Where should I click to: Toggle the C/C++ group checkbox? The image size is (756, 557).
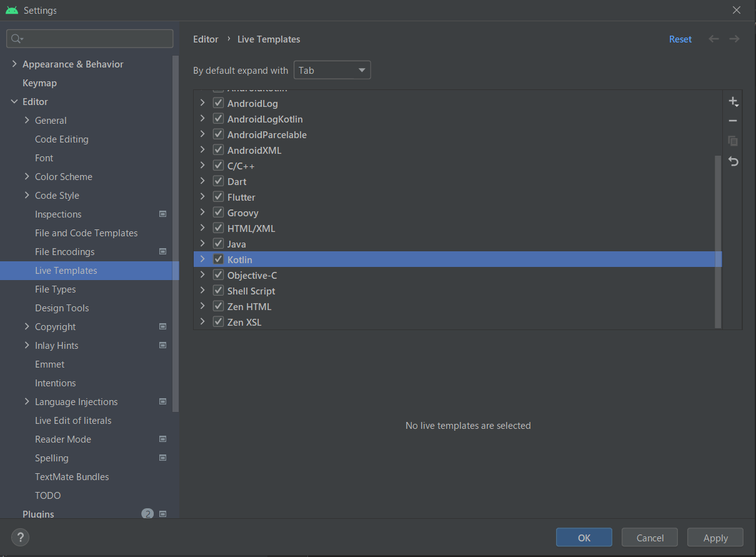[x=218, y=165]
